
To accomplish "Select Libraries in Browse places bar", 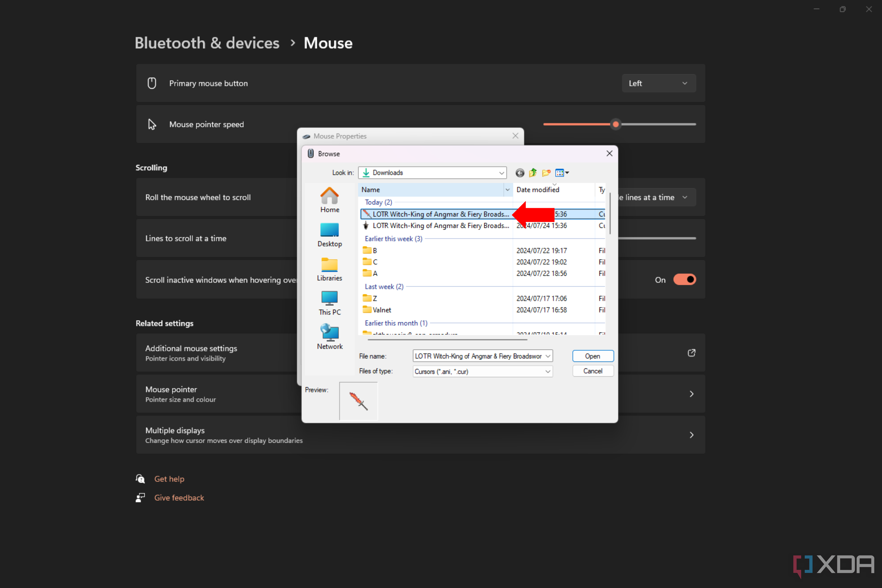I will (330, 269).
